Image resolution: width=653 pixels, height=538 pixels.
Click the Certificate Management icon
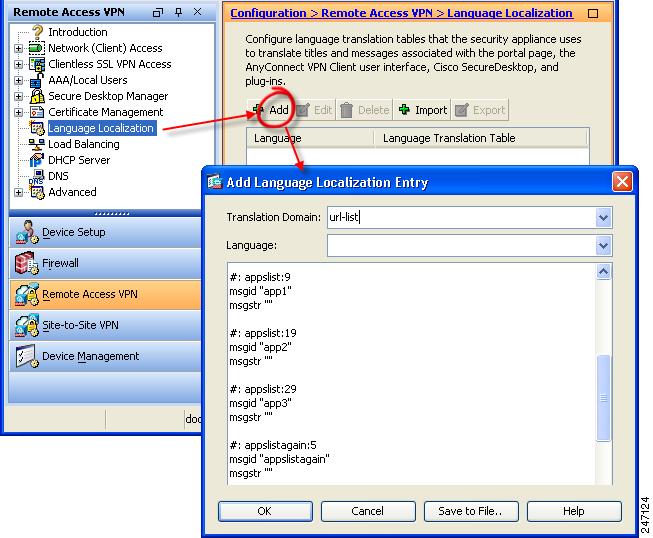pyautogui.click(x=37, y=112)
